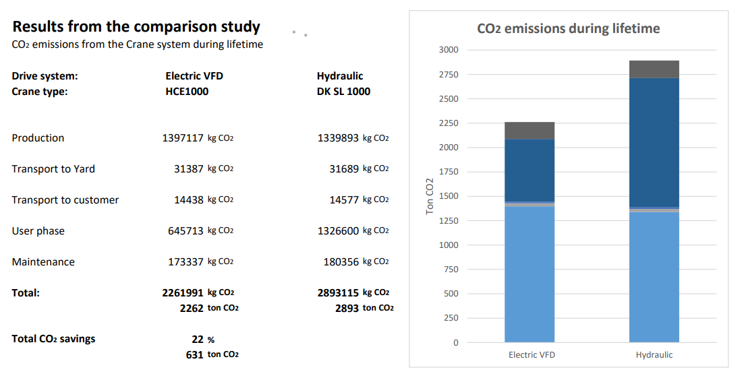741x382 pixels.
Task: Select the Total CO2 savings label
Action: coord(53,339)
